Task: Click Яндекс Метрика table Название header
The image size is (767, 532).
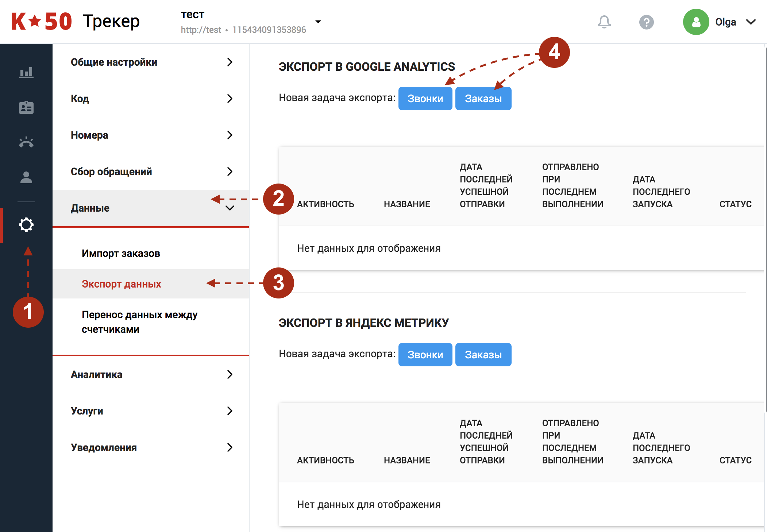Action: click(407, 460)
